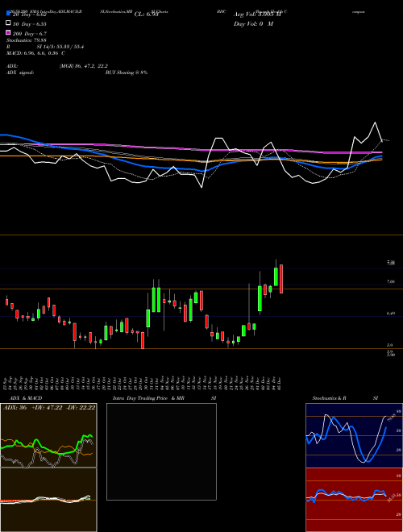The image size is (403, 532).
Task: Click the 'BUY Slowing @ 8%' signal text
Action: (127, 73)
